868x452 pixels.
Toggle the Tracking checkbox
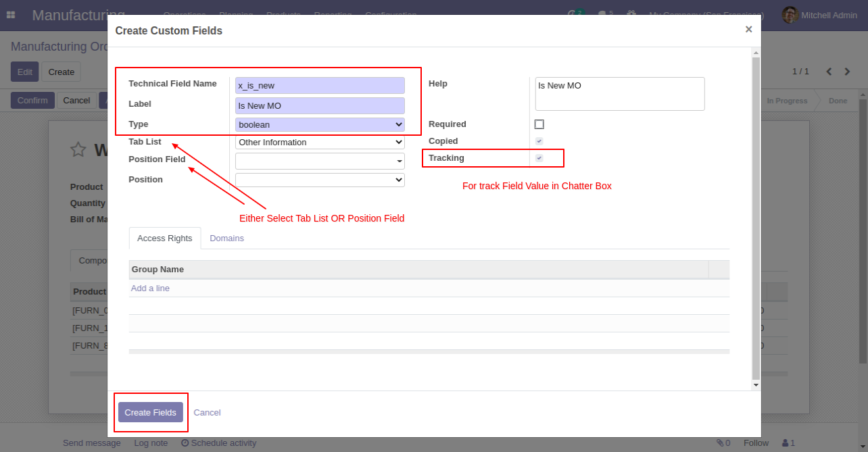click(x=539, y=158)
